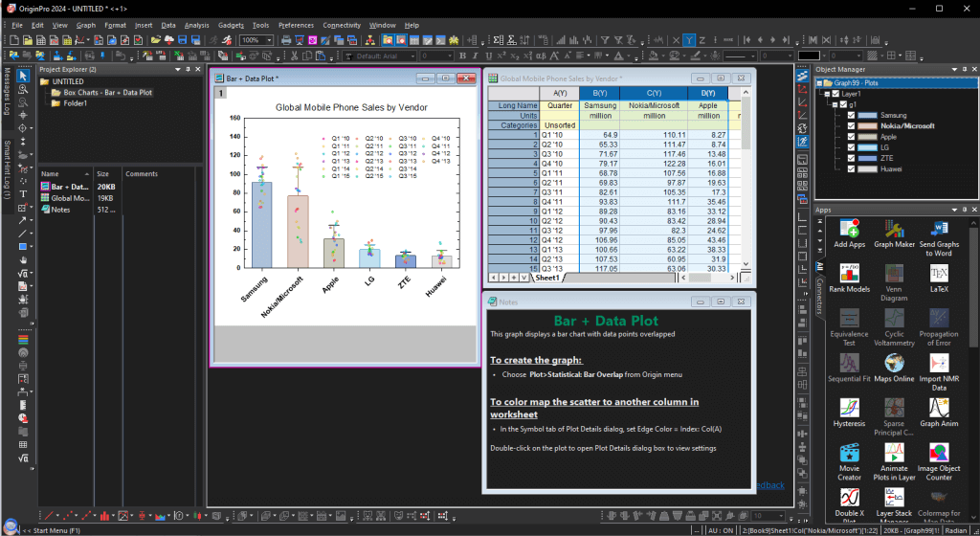Open Send Graphs to Word app
The height and width of the screenshot is (536, 980).
(939, 238)
